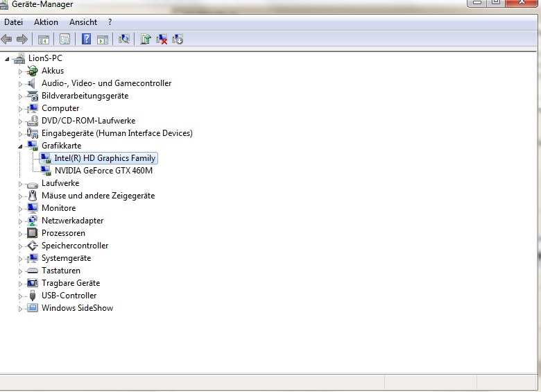Viewport: 541px width, 392px height.
Task: Click the Eingabegeräte HID icon
Action: coord(33,133)
